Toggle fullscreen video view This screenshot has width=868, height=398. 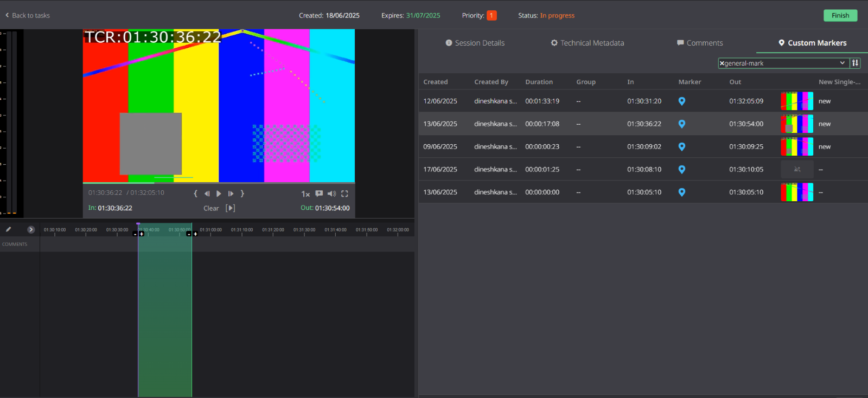pyautogui.click(x=344, y=194)
